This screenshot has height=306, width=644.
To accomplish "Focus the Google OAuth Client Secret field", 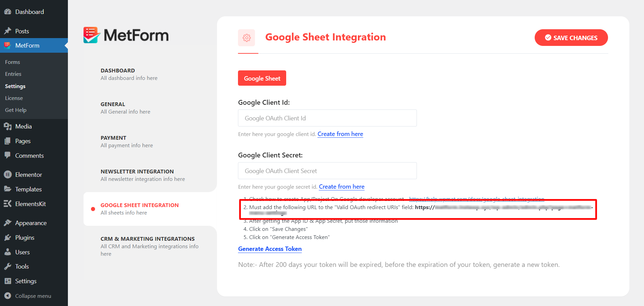I will (x=327, y=171).
